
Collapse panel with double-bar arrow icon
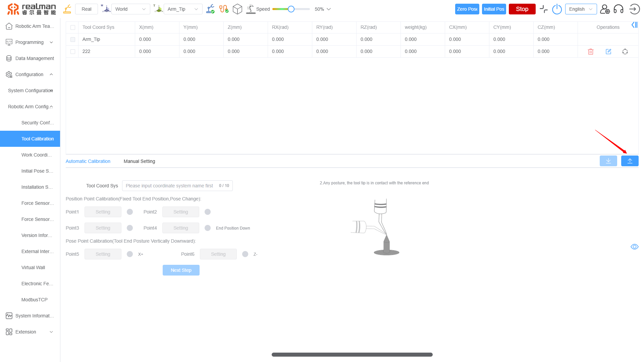pyautogui.click(x=634, y=25)
